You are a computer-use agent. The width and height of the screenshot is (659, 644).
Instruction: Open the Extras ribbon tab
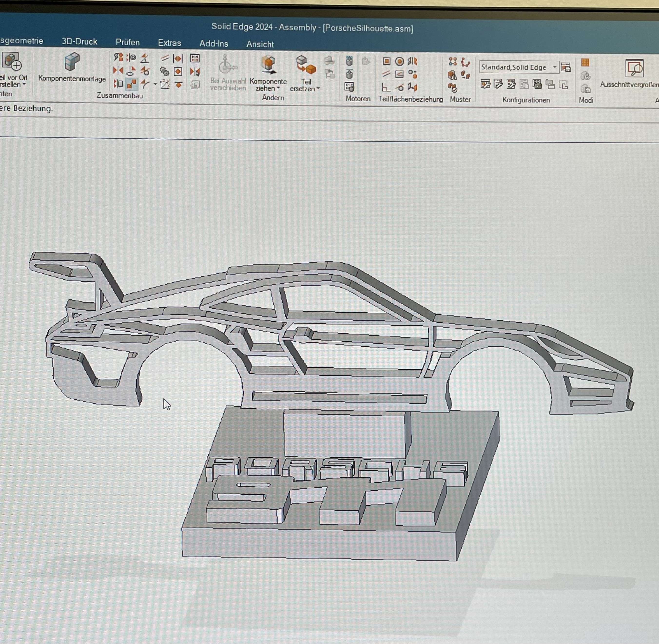click(169, 43)
